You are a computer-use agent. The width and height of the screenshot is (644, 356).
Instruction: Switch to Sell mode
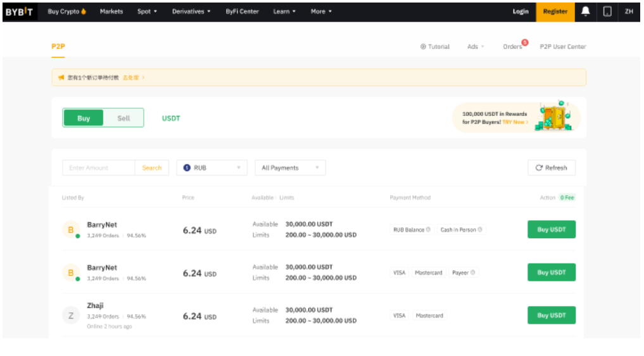[x=123, y=118]
